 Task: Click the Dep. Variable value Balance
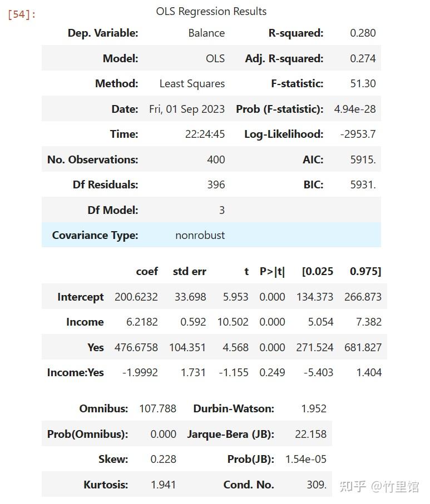(x=206, y=33)
